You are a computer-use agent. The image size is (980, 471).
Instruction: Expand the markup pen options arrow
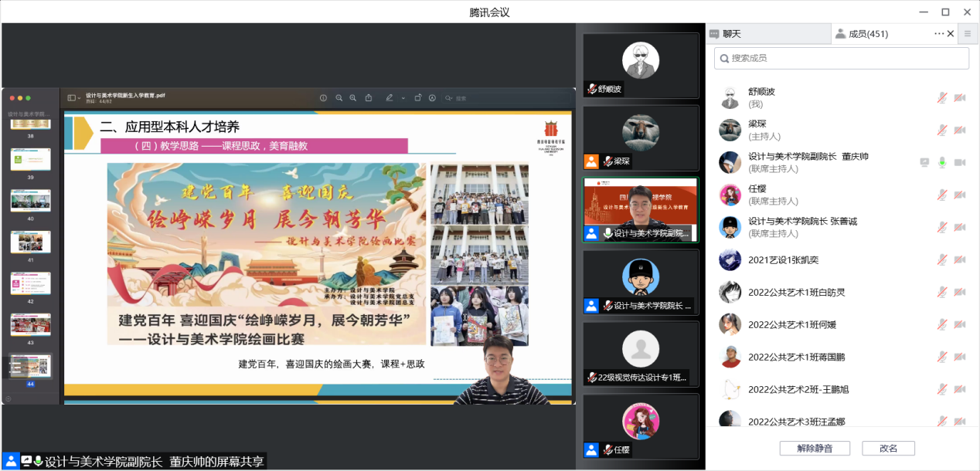(403, 98)
